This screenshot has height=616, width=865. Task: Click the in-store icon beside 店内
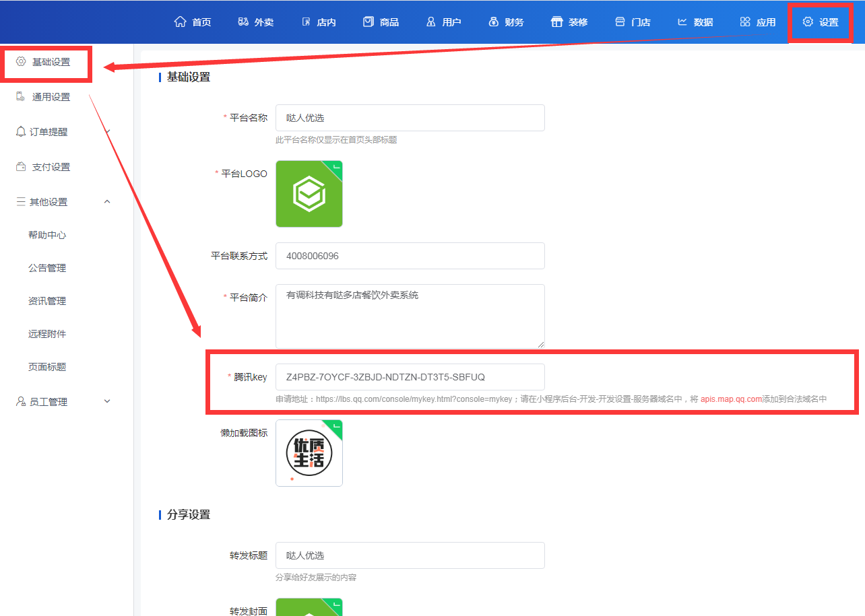pyautogui.click(x=306, y=22)
